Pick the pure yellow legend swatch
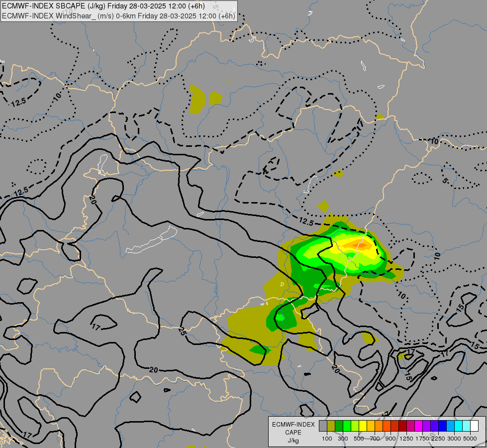The width and height of the screenshot is (487, 448). coord(363,426)
